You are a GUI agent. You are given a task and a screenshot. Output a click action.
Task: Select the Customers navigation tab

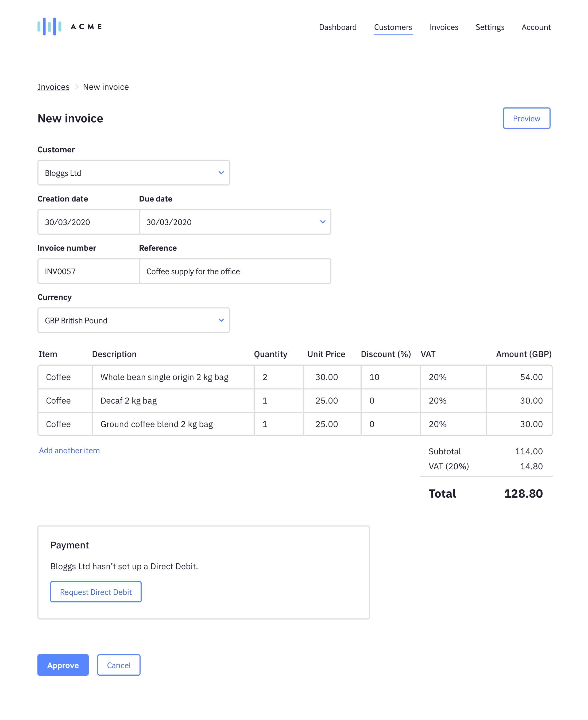393,27
